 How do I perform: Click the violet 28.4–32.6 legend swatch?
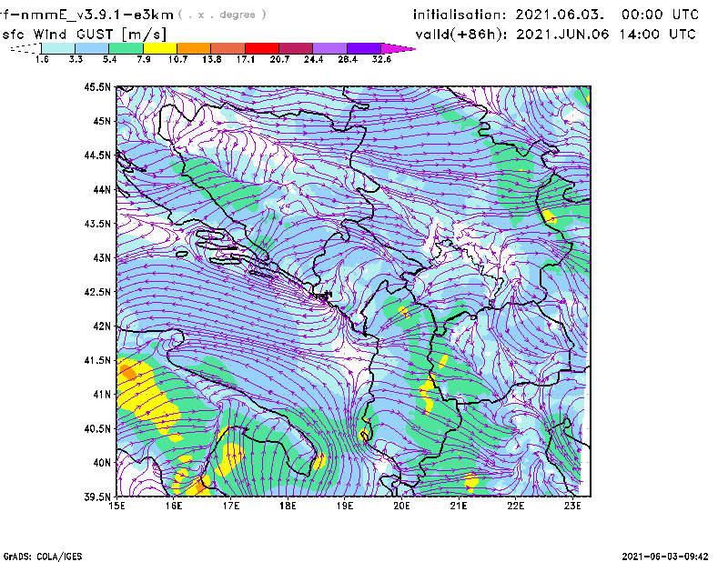point(363,48)
